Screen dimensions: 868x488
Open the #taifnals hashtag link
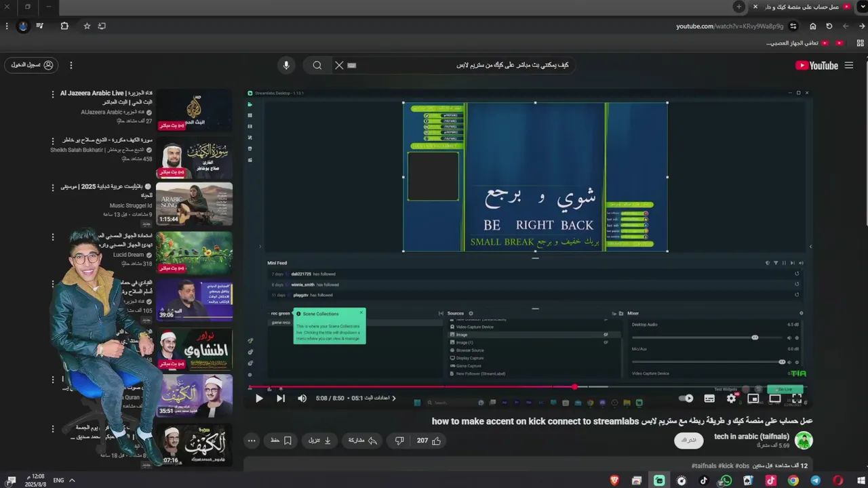coord(704,466)
